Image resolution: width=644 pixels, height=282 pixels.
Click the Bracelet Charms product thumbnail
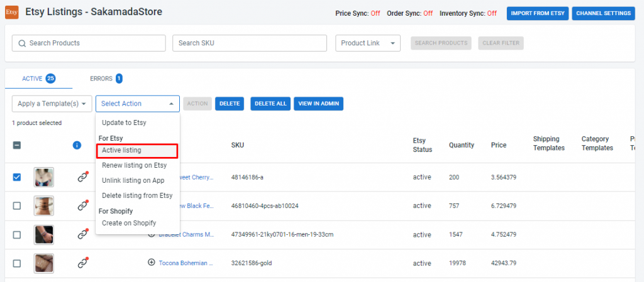click(43, 235)
